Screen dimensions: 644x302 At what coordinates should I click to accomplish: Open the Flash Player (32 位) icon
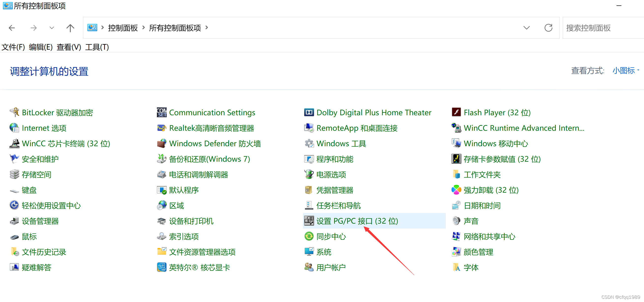[x=456, y=112]
